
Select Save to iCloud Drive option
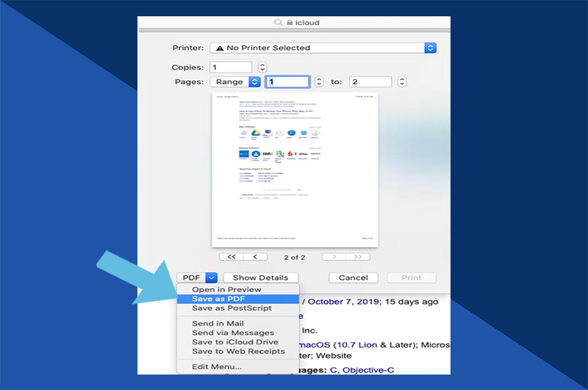click(x=237, y=342)
